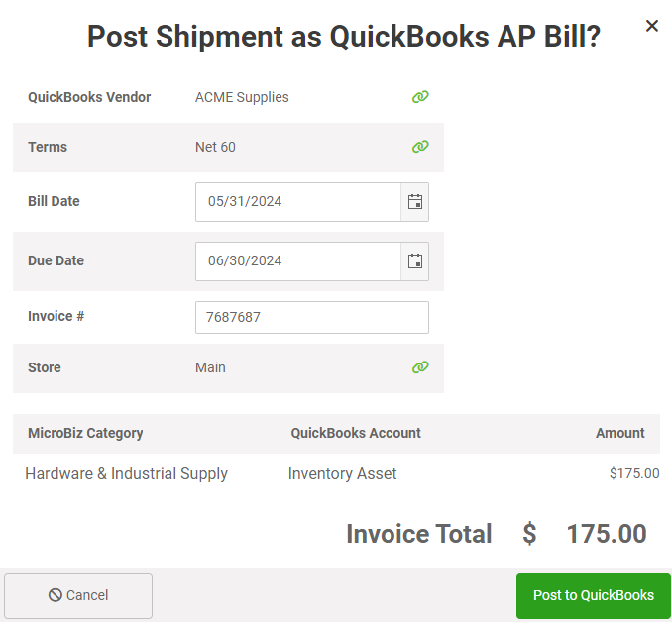Viewport: 672px width, 622px height.
Task: Select the Net 60 terms value
Action: 215,147
